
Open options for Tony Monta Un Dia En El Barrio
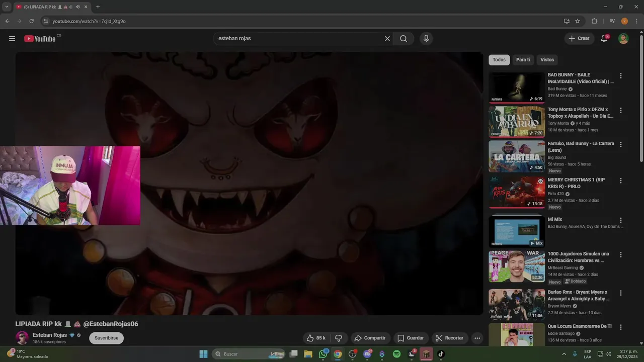[621, 110]
